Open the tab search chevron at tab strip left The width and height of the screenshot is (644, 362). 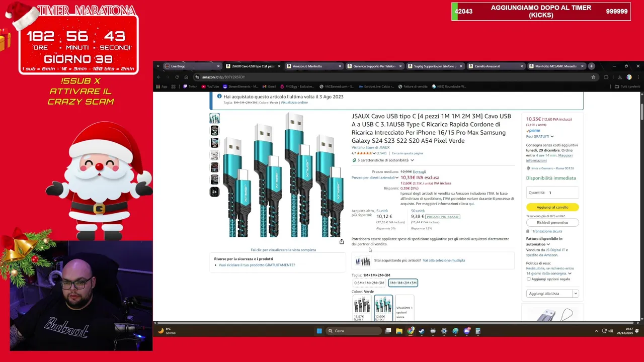157,66
